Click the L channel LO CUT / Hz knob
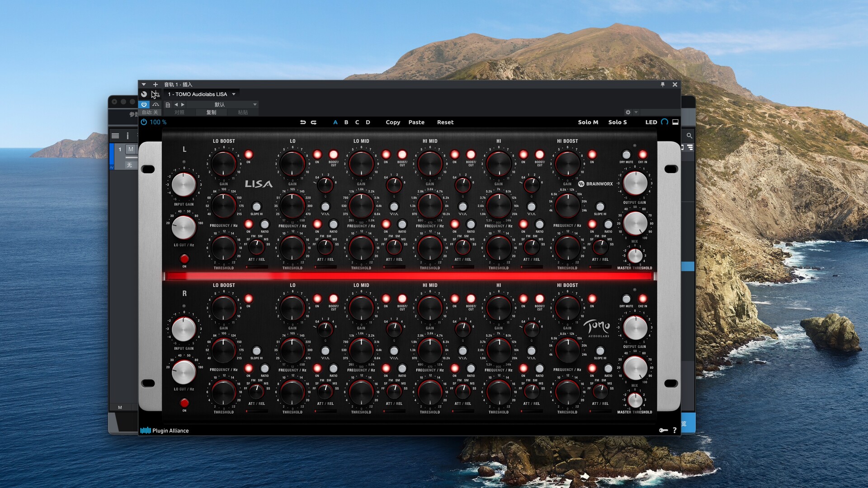The image size is (868, 488). pos(184,227)
